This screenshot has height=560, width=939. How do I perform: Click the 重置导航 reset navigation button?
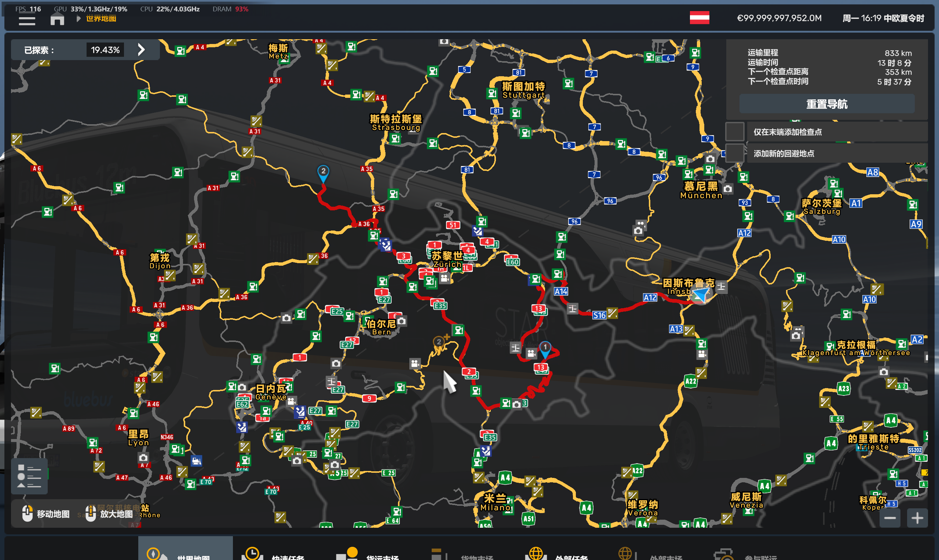click(x=826, y=104)
